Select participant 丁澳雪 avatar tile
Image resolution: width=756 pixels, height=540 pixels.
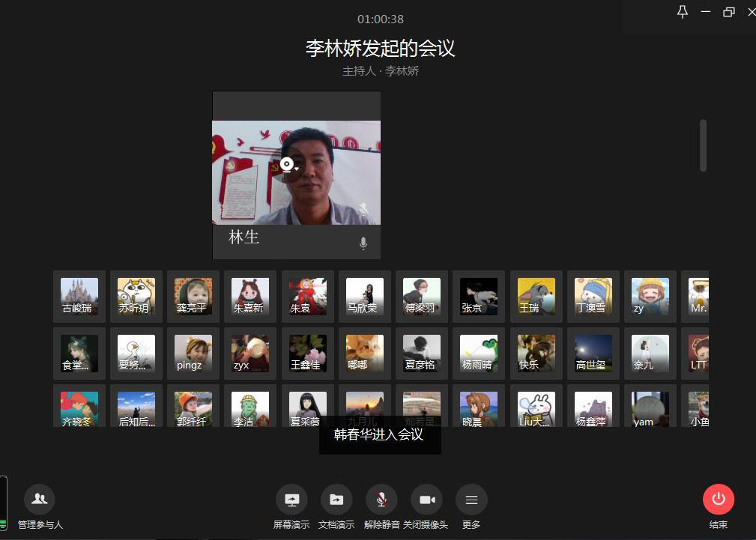[x=593, y=296]
